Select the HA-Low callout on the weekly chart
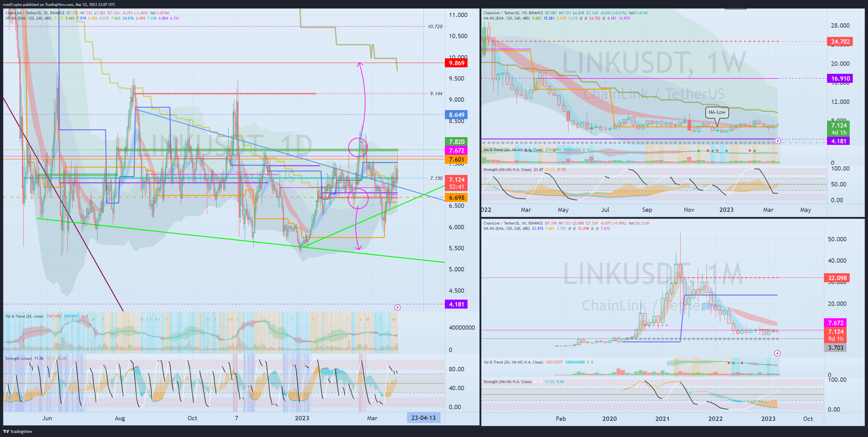The image size is (868, 437). 717,112
